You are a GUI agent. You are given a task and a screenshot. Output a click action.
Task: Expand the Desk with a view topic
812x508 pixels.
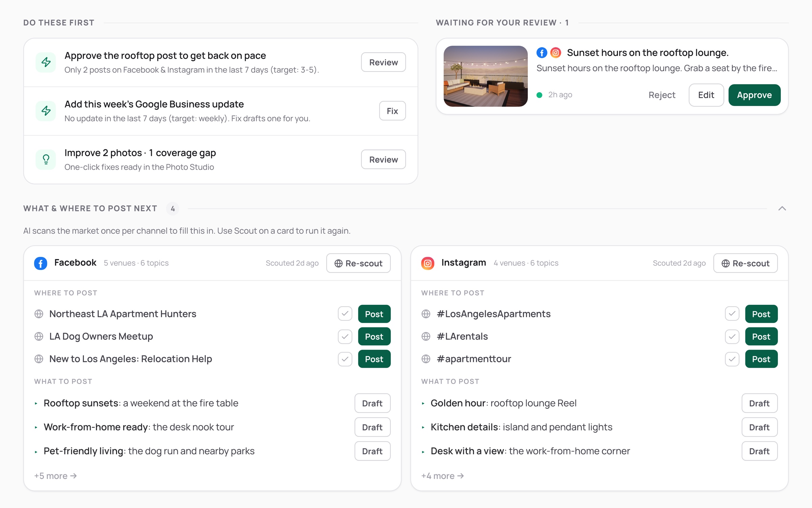(x=423, y=451)
